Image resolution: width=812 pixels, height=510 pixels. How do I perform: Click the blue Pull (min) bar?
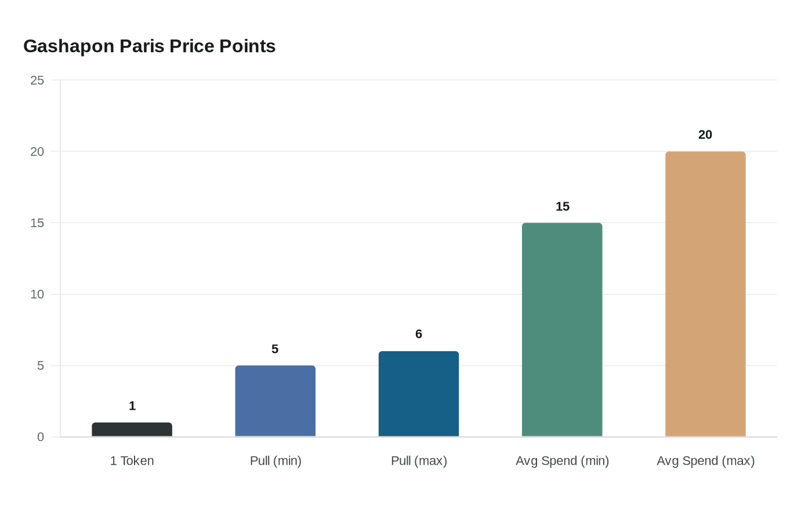tap(275, 401)
